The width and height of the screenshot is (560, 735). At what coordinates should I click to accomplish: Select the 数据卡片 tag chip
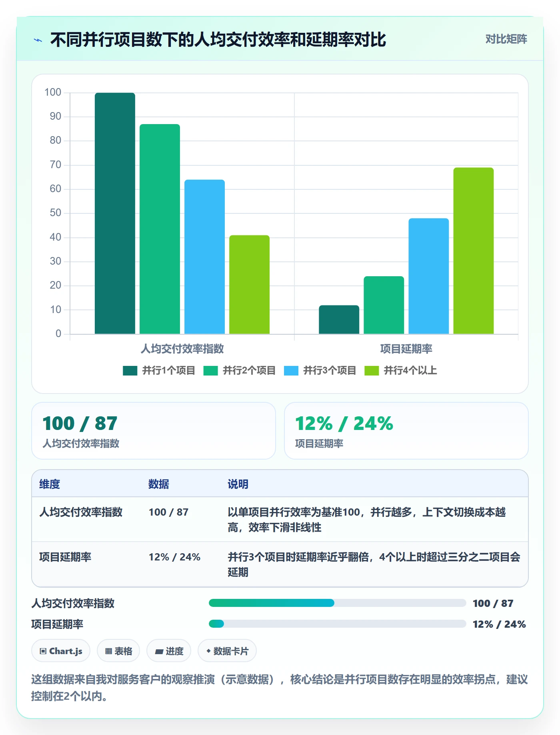pos(227,651)
